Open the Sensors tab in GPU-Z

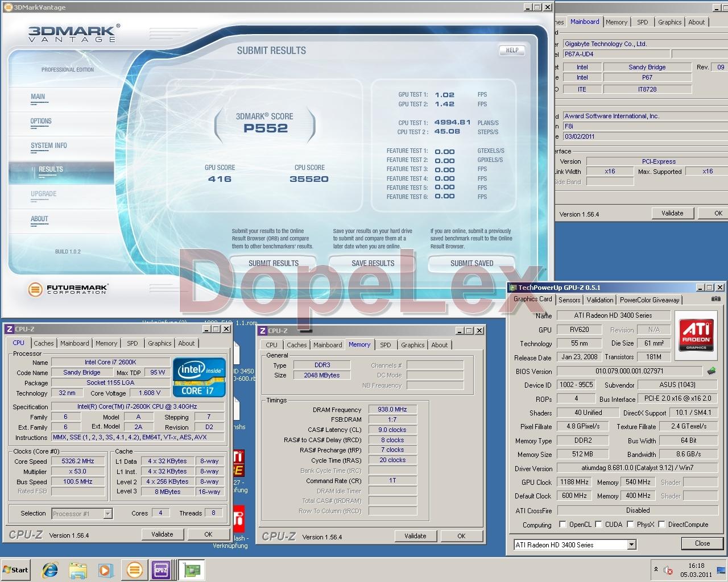click(x=569, y=300)
